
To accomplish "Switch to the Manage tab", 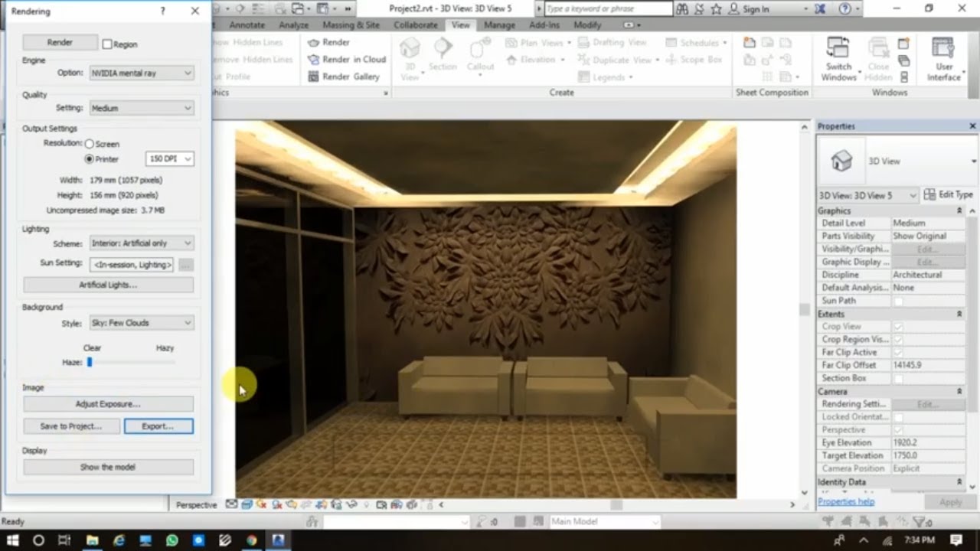I will click(x=499, y=24).
